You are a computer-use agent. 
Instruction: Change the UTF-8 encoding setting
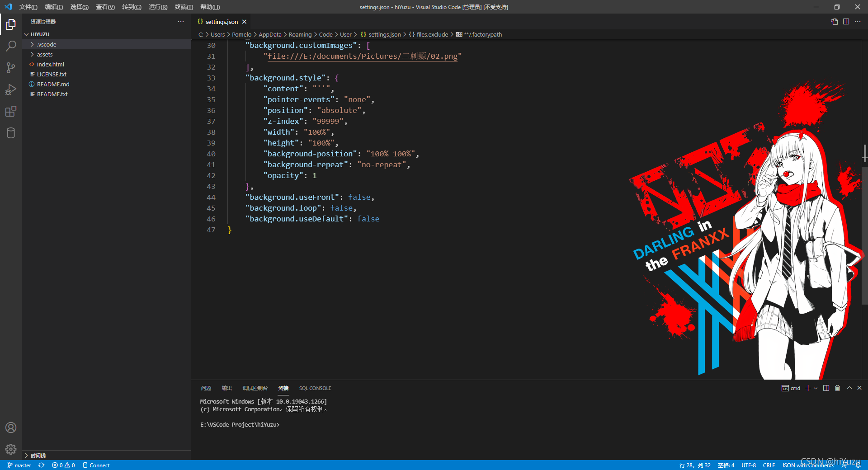click(749, 465)
